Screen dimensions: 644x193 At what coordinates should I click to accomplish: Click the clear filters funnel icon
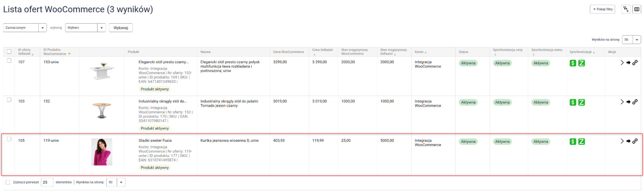[626, 9]
